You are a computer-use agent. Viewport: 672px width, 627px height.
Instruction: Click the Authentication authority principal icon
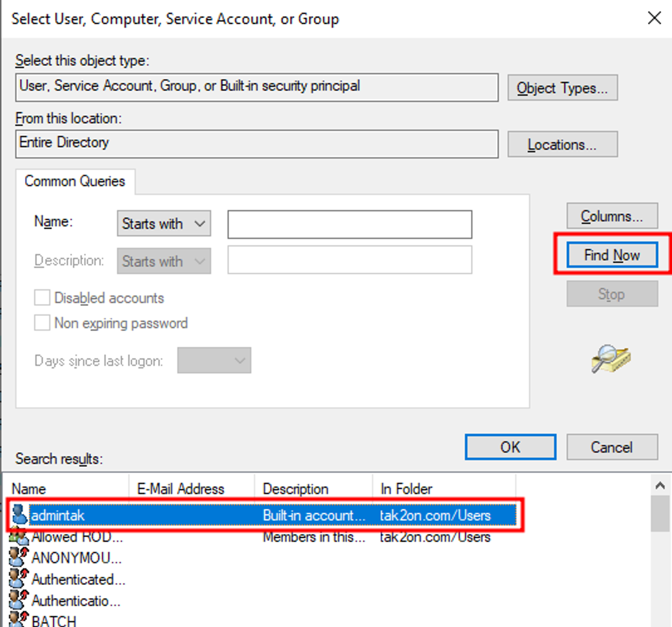point(18,601)
